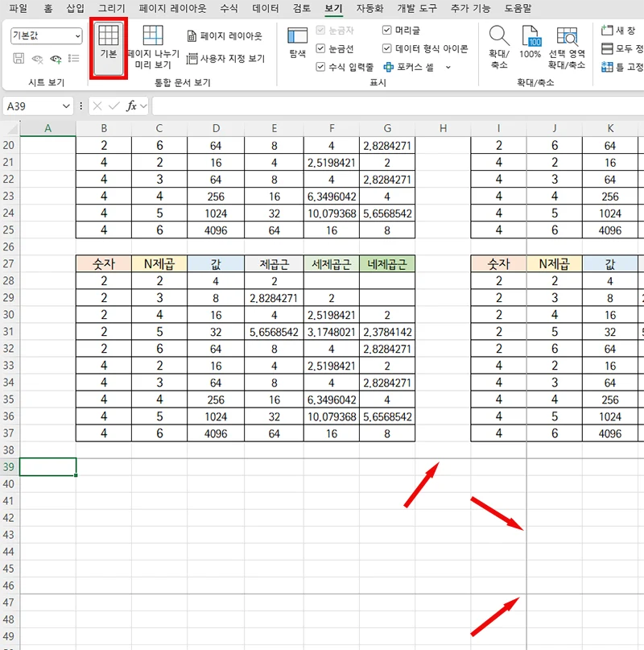644x650 pixels.
Task: Click the 세제곱근 header cell
Action: point(332,263)
